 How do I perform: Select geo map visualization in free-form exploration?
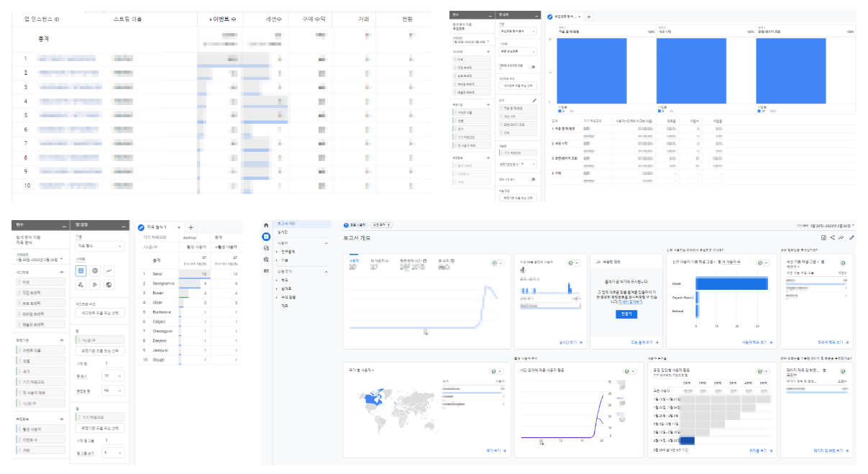(109, 284)
